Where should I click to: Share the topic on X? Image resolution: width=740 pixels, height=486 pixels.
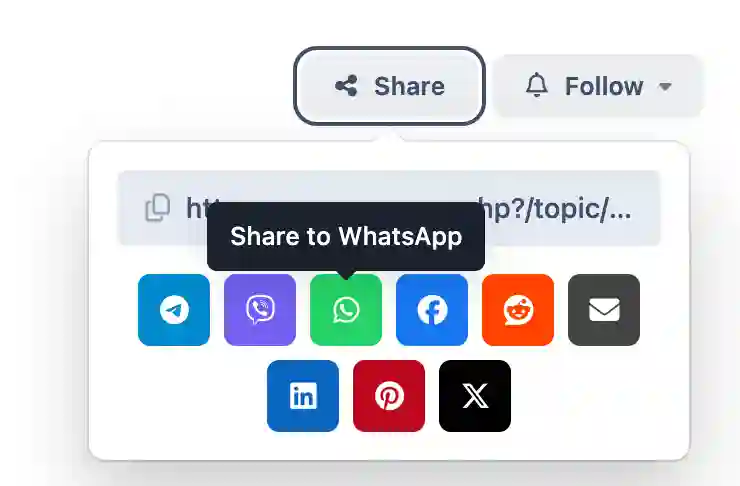point(475,396)
